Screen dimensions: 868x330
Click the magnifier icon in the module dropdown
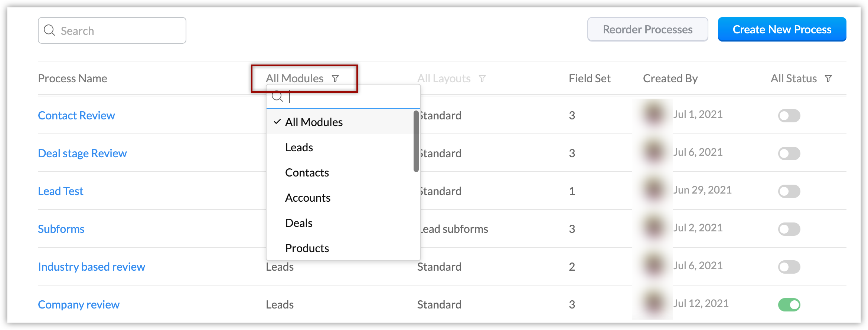[x=277, y=96]
